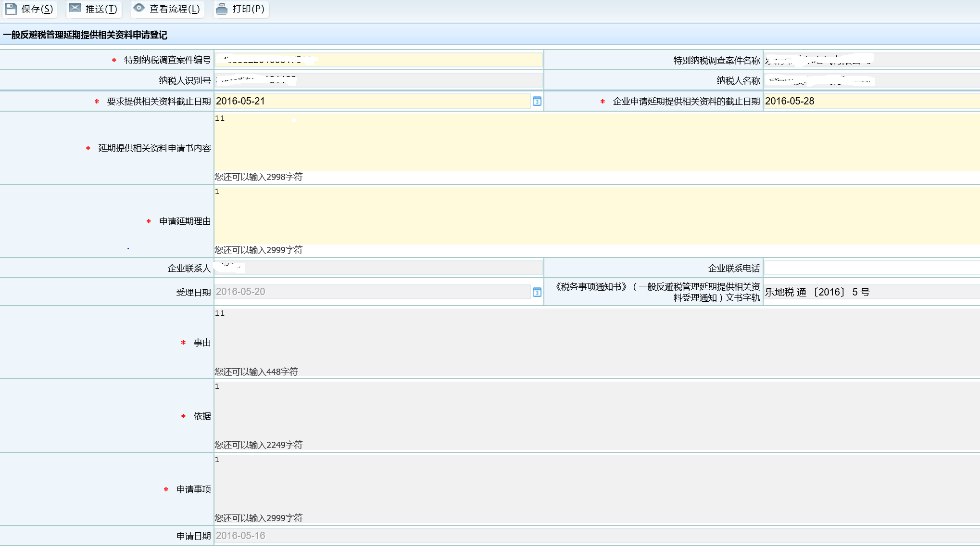The height and width of the screenshot is (552, 980).
Task: Click the envelope push icon
Action: point(75,8)
